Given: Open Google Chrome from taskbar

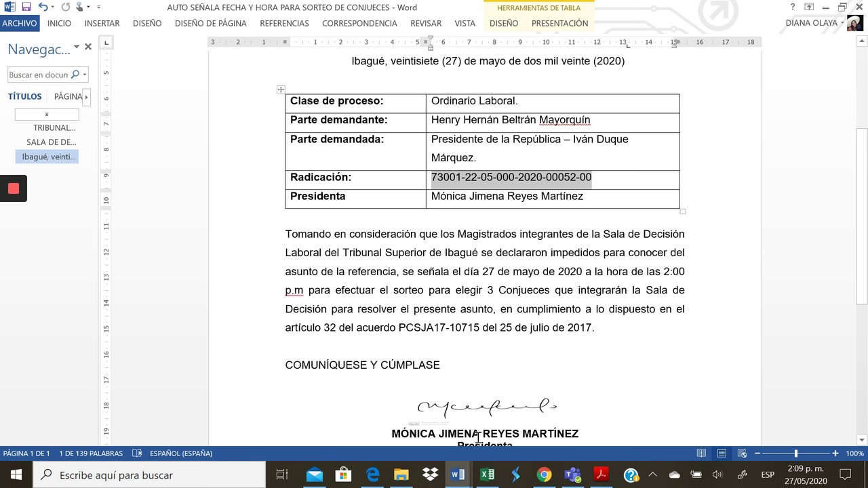Looking at the screenshot, I should pyautogui.click(x=544, y=474).
